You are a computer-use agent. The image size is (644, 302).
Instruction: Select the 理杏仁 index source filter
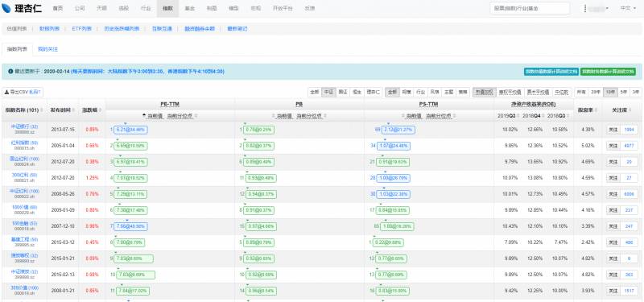[373, 93]
